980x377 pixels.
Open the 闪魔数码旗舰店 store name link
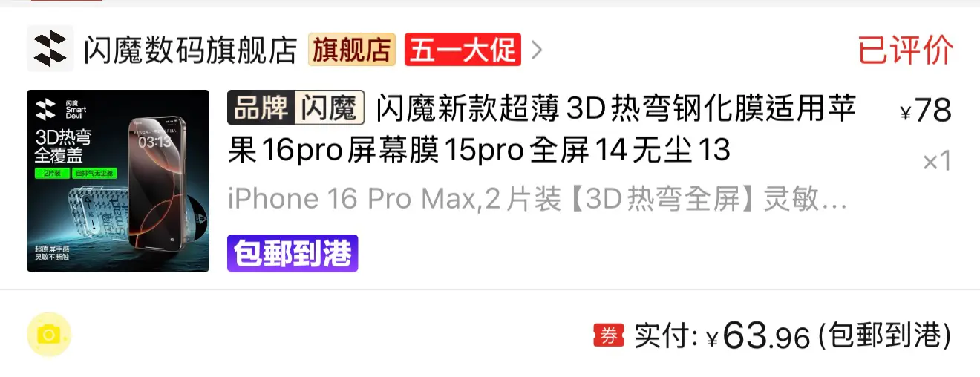[x=191, y=50]
